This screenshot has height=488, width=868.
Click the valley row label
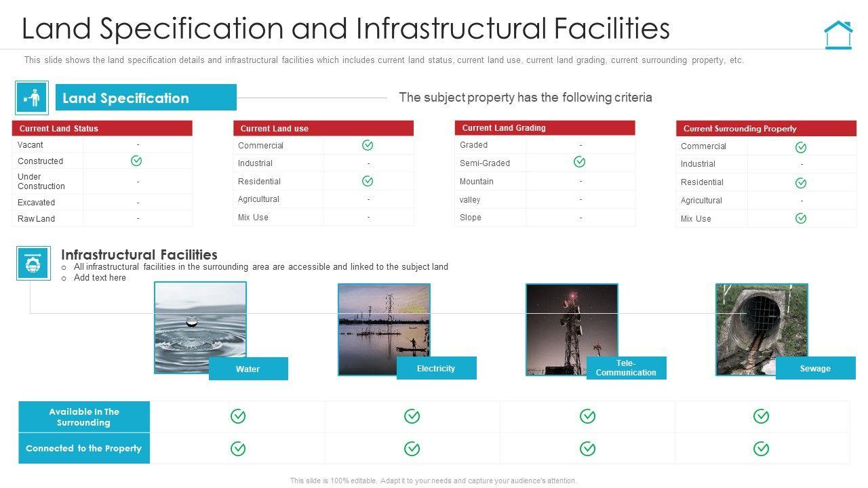pos(470,199)
